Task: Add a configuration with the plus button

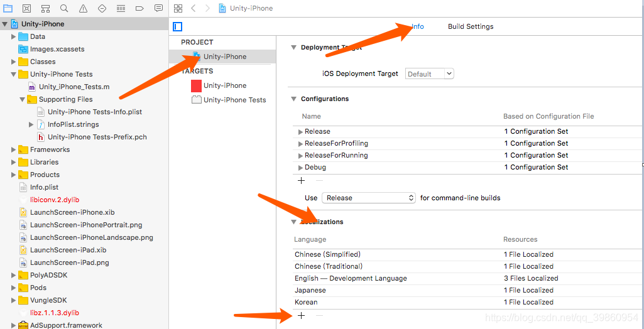Action: tap(301, 180)
